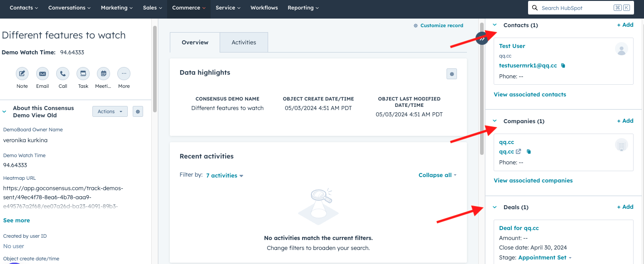Open the Actions dropdown button

coord(110,111)
